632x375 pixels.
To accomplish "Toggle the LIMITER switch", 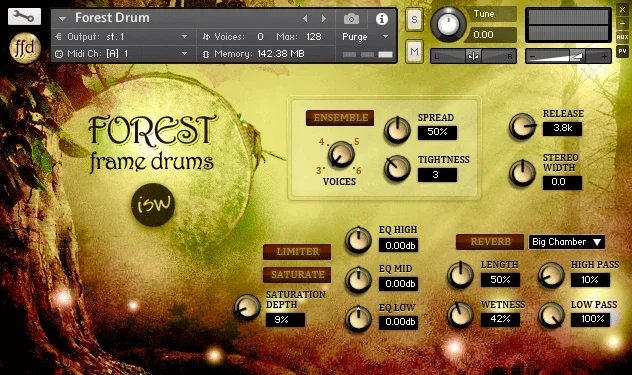I will coord(297,252).
